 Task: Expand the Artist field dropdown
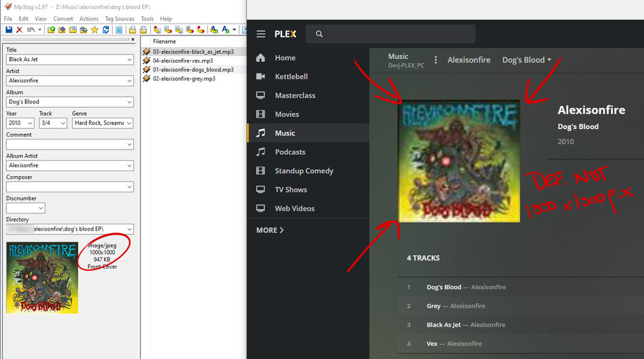(x=129, y=81)
